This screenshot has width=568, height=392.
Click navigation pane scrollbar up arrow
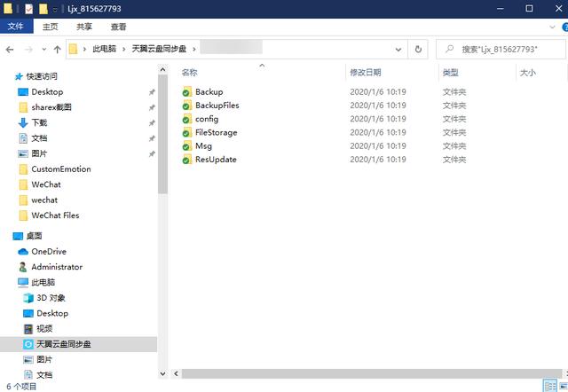click(162, 69)
